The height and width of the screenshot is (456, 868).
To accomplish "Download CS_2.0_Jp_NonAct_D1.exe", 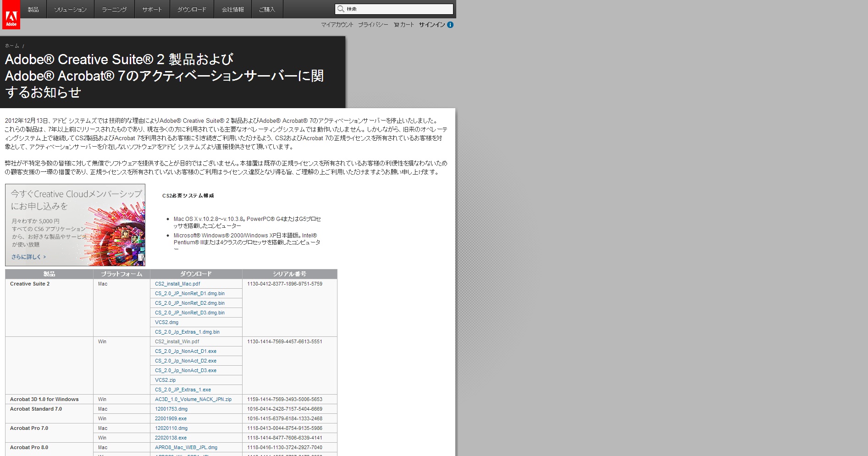I will tap(186, 352).
